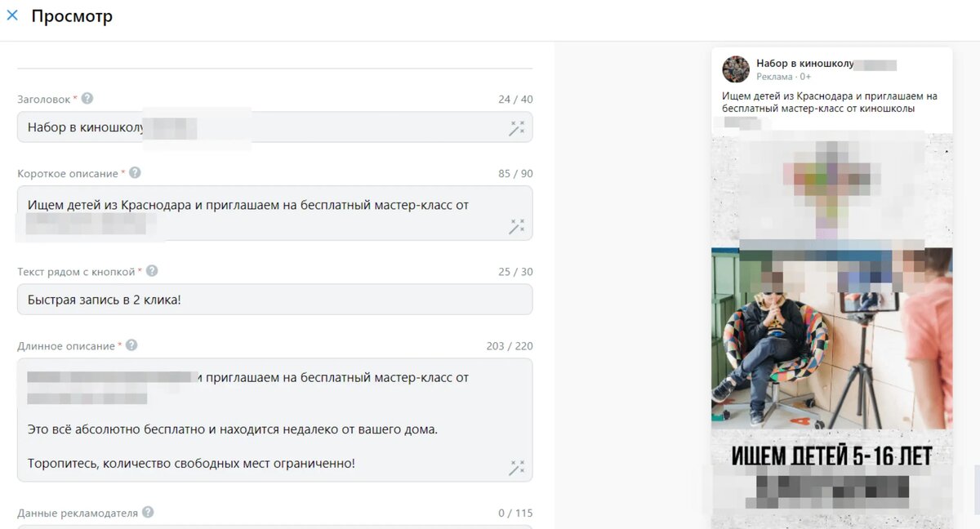980x529 pixels.
Task: Click the 24 / 40 character counter
Action: tap(515, 100)
